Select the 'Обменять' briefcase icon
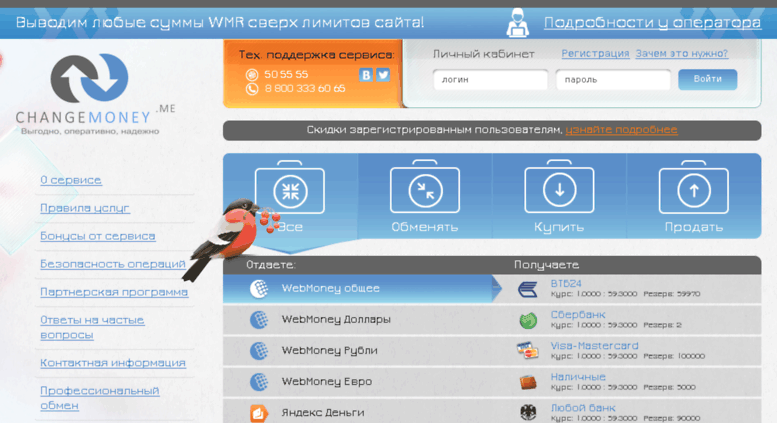This screenshot has width=777, height=423. pos(425,187)
